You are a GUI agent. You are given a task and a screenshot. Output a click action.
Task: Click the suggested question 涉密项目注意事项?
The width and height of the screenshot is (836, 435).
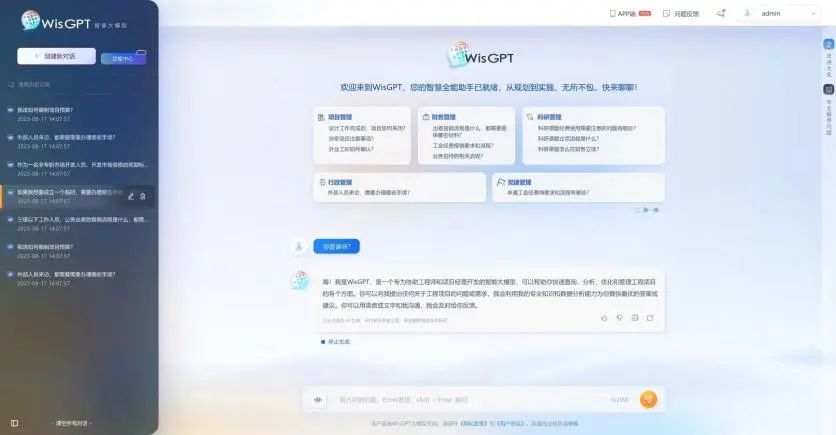351,139
